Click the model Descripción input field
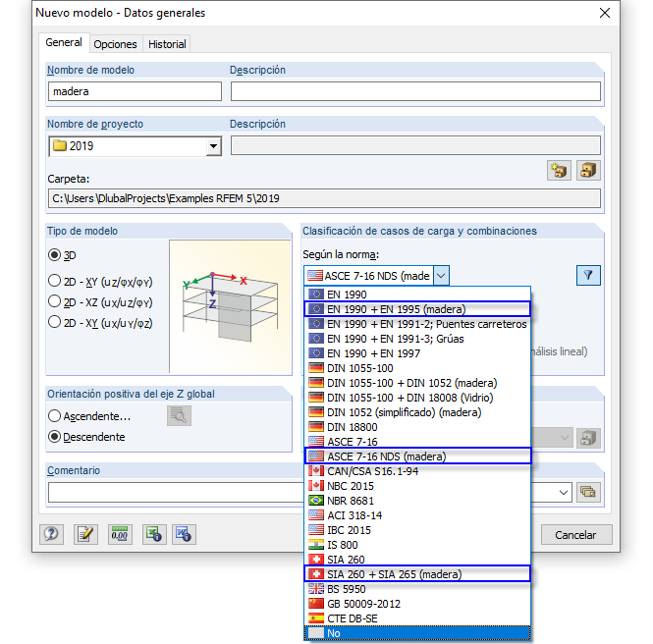This screenshot has width=653, height=644. tap(415, 91)
